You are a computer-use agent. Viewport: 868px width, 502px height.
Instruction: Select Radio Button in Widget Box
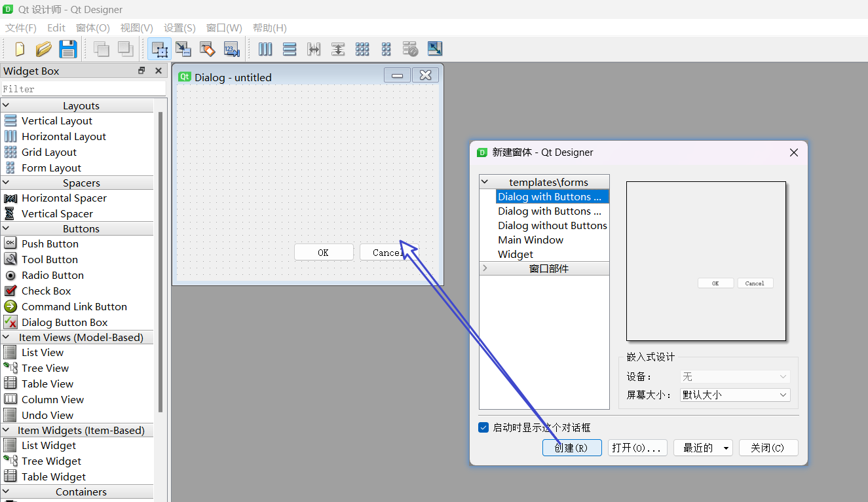point(52,275)
